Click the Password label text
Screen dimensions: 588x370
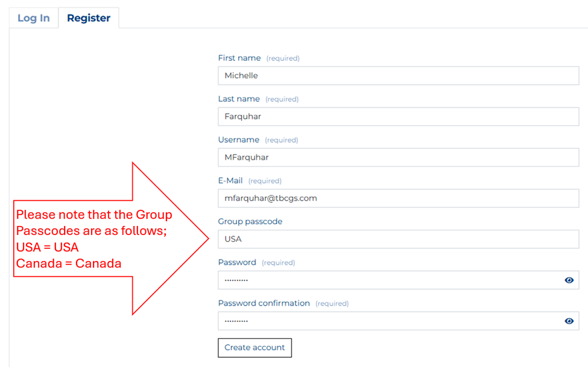tap(237, 263)
